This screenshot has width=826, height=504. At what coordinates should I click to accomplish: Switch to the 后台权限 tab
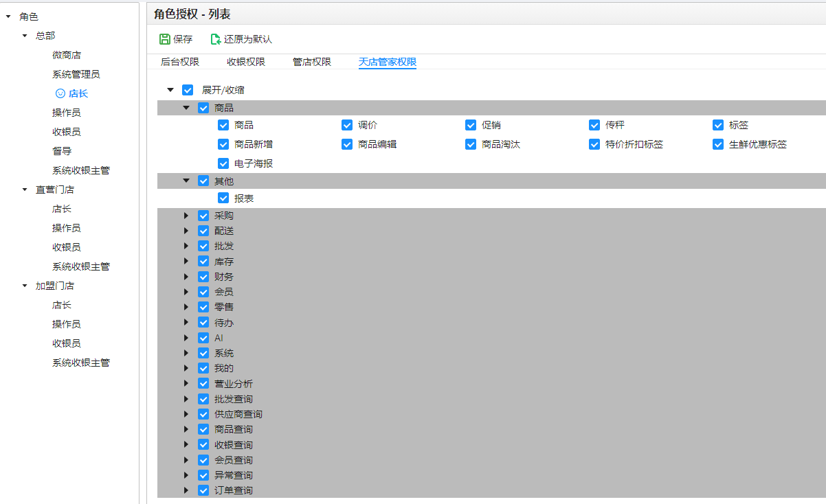(180, 62)
